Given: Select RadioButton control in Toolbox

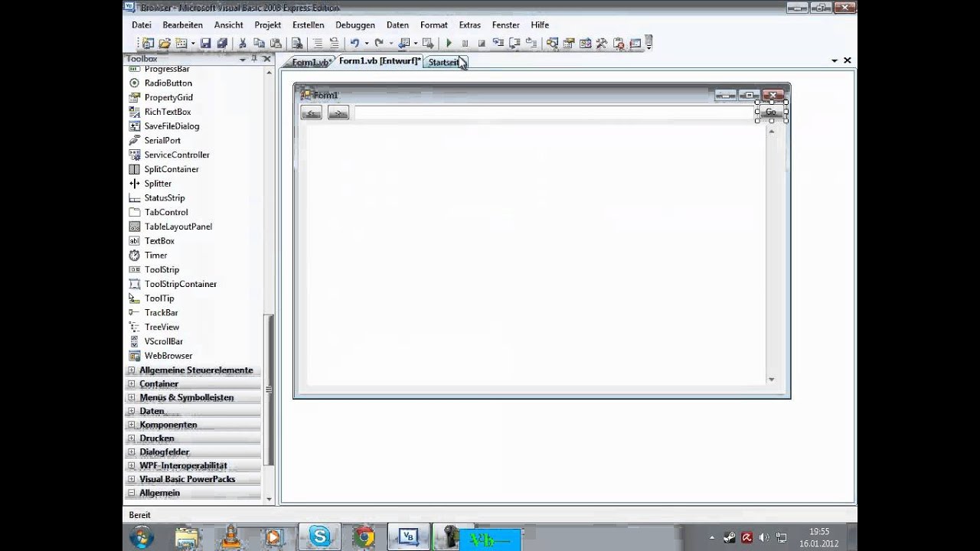Looking at the screenshot, I should click(x=168, y=83).
